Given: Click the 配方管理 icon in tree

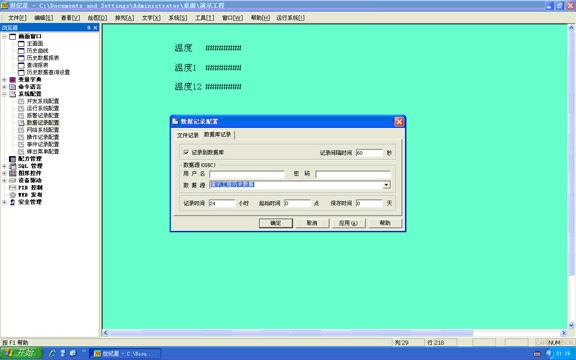Looking at the screenshot, I should 12,159.
